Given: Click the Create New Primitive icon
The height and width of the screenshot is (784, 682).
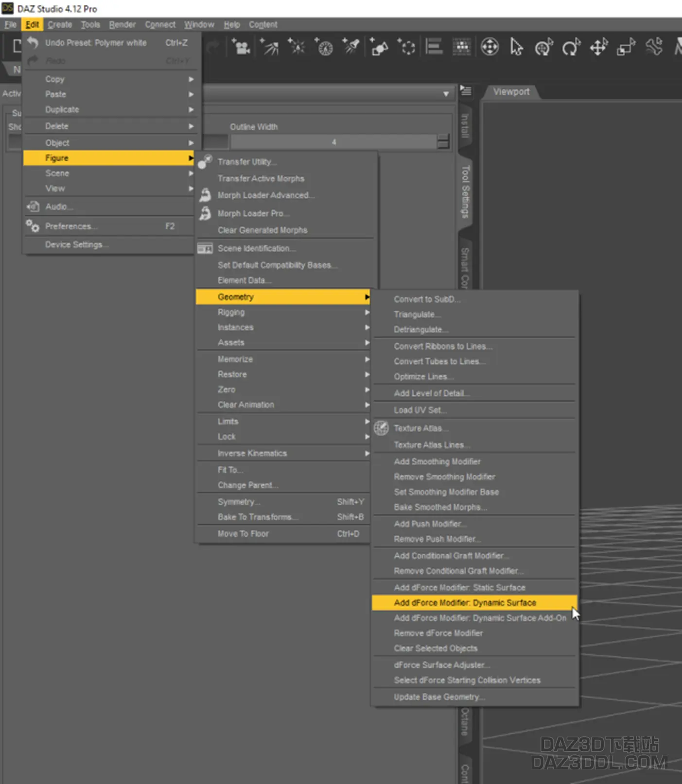Looking at the screenshot, I should click(379, 47).
